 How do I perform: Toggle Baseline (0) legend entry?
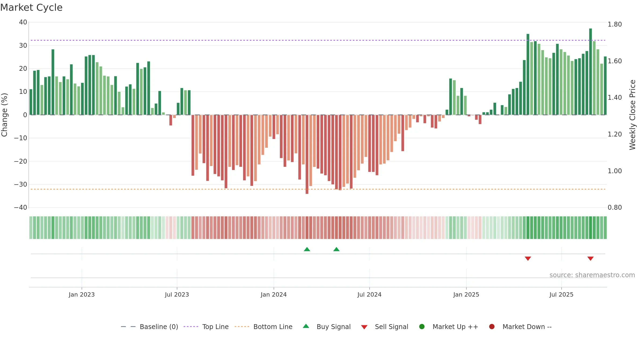pyautogui.click(x=149, y=327)
